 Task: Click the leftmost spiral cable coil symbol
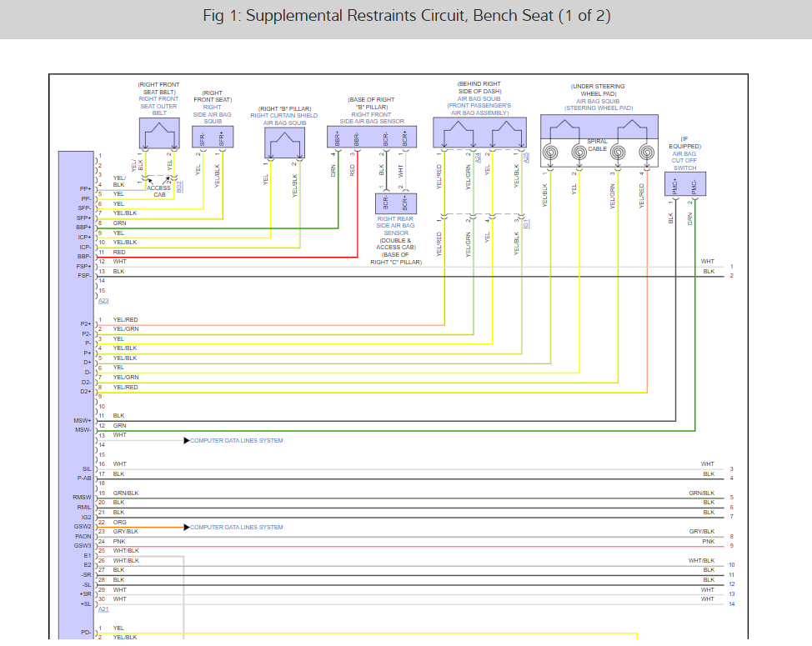(551, 153)
